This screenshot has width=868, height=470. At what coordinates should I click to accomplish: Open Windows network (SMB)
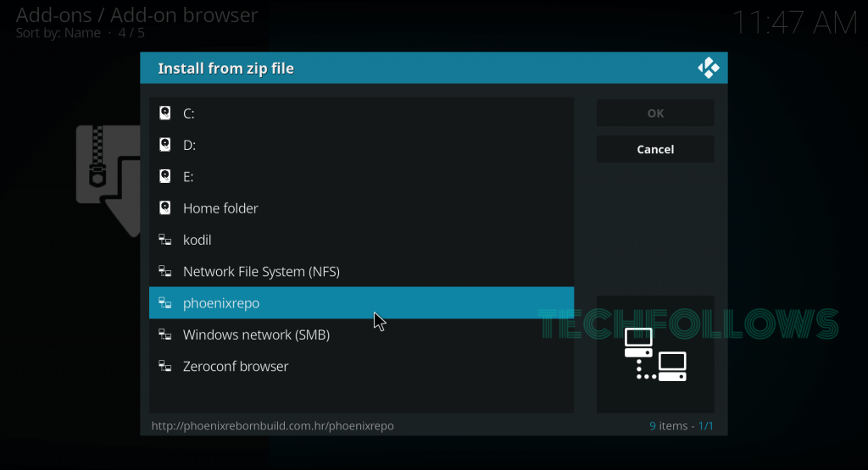click(x=361, y=334)
